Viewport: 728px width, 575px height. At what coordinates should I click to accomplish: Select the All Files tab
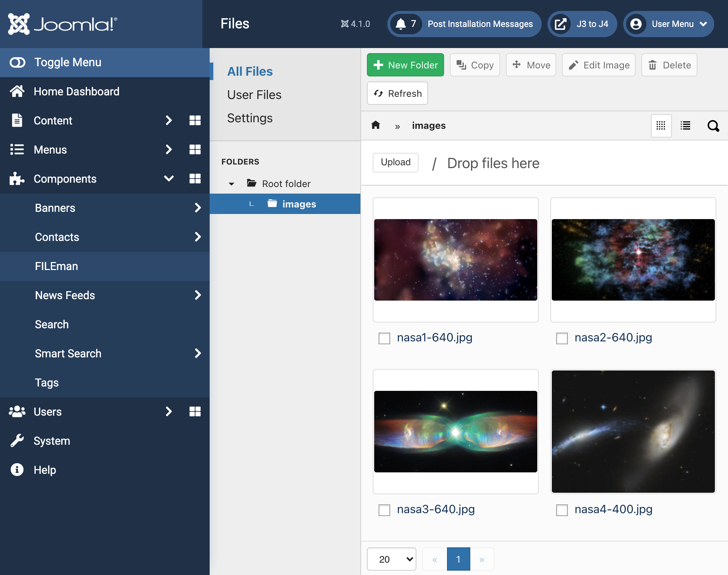250,71
